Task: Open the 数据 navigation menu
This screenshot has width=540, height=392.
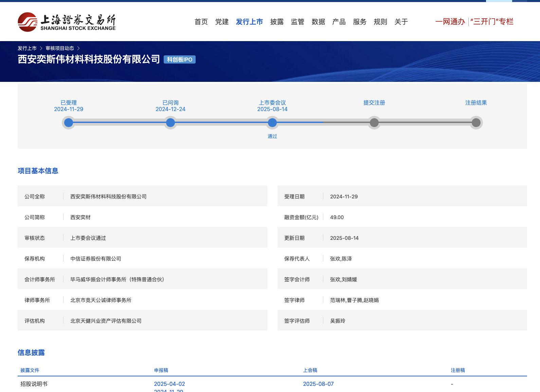Action: click(x=318, y=22)
